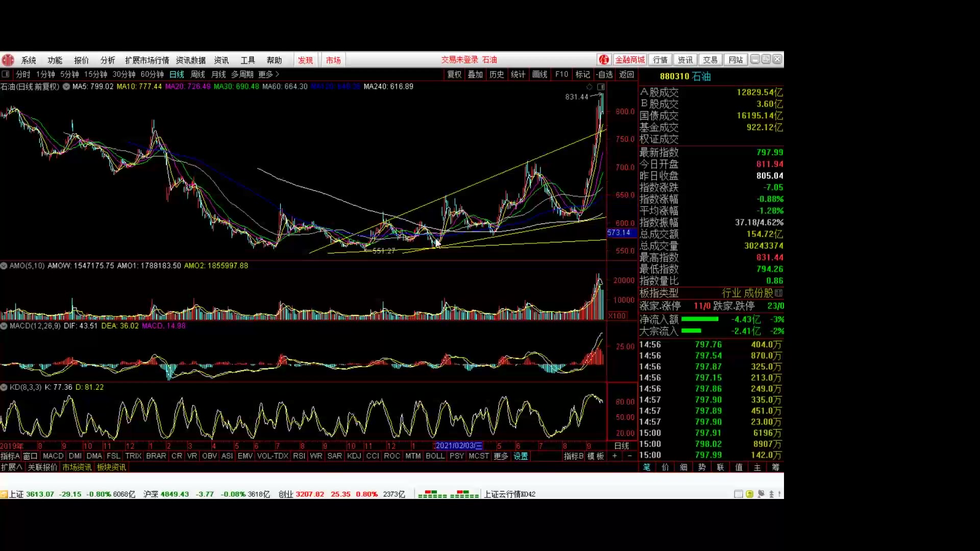Open the 指标A menu
Image resolution: width=980 pixels, height=551 pixels.
[10, 456]
